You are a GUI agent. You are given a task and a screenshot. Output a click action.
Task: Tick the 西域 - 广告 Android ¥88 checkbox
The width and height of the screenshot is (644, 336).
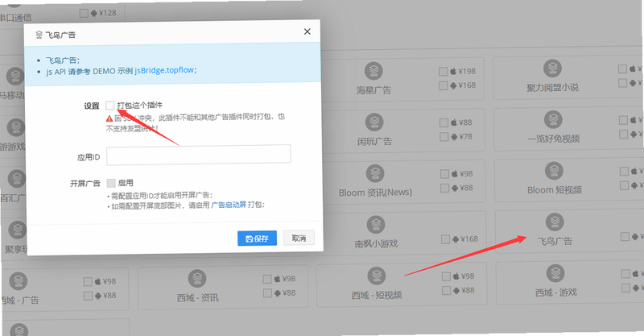pos(88,296)
